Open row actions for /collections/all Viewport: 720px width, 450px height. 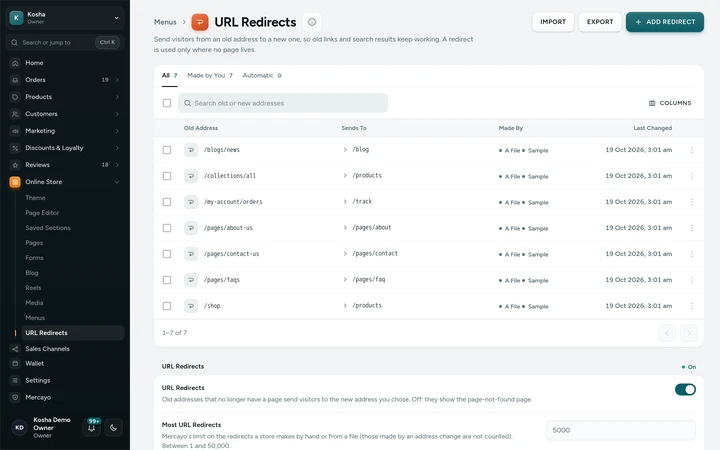click(x=692, y=176)
